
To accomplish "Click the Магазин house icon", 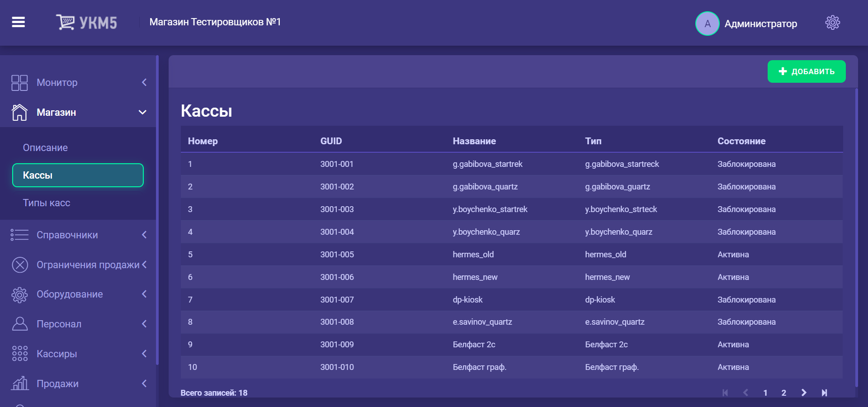I will (x=19, y=112).
